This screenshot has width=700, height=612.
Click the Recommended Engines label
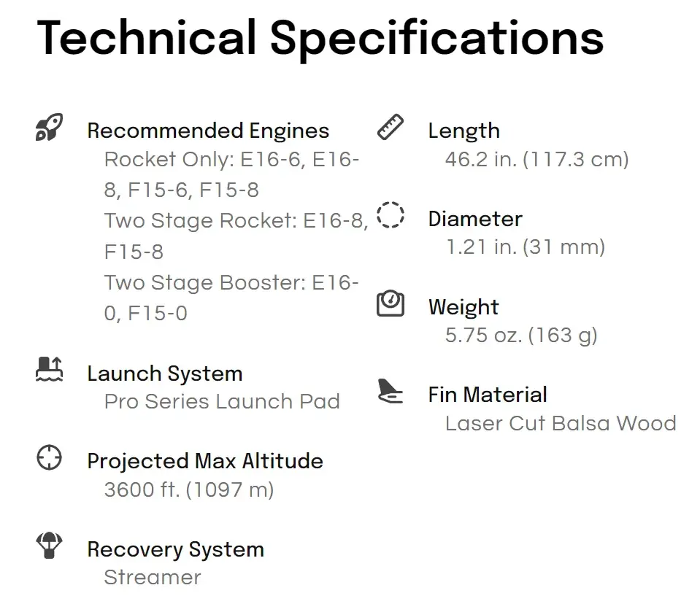(x=208, y=131)
